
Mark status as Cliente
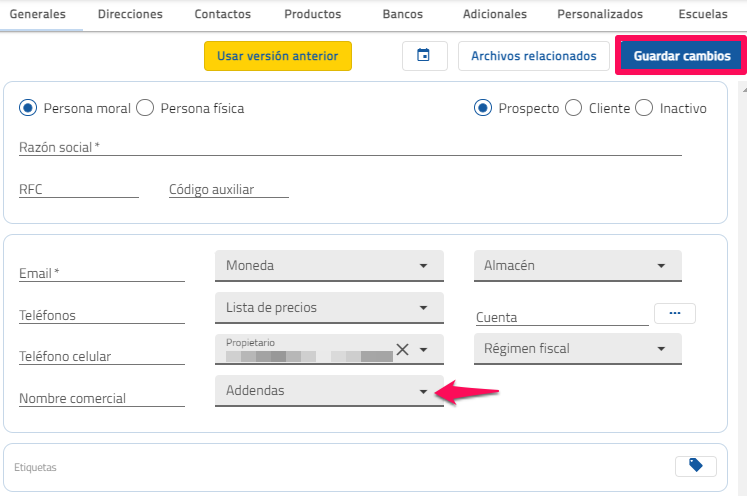click(x=574, y=108)
